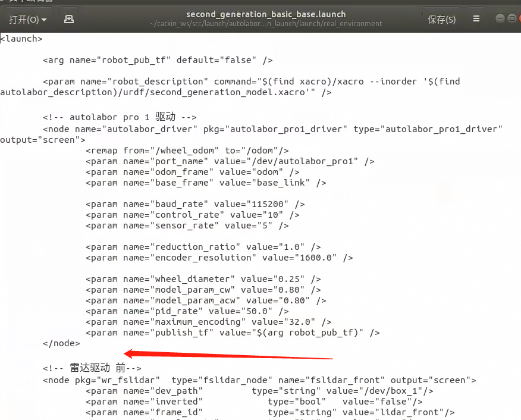
Task: Create a new document tab icon
Action: coord(69,20)
